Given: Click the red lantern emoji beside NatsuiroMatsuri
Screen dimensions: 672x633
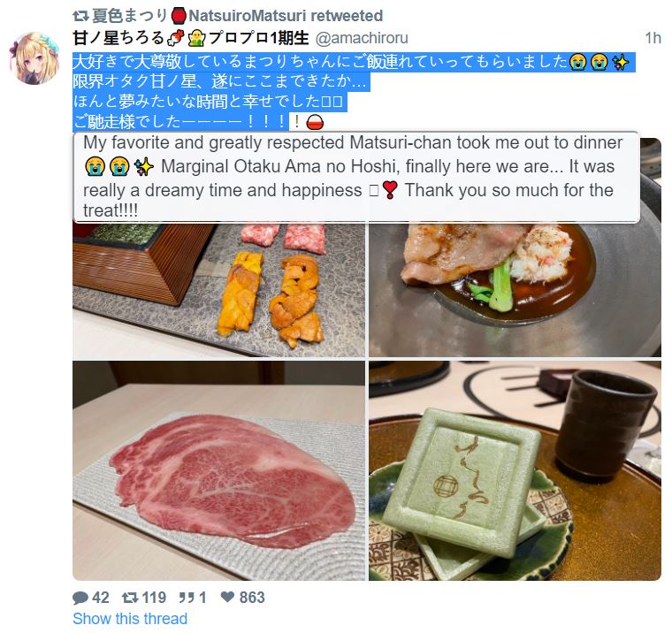Looking at the screenshot, I should point(179,16).
